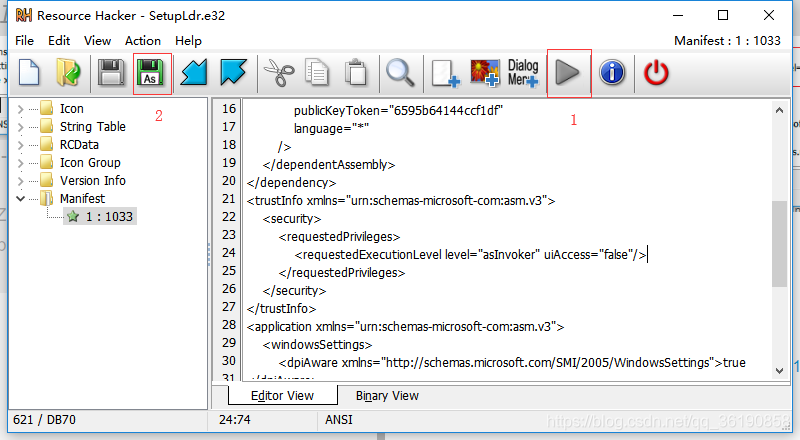Expand the Icon tree node
Image resolution: width=800 pixels, height=440 pixels.
[x=20, y=109]
